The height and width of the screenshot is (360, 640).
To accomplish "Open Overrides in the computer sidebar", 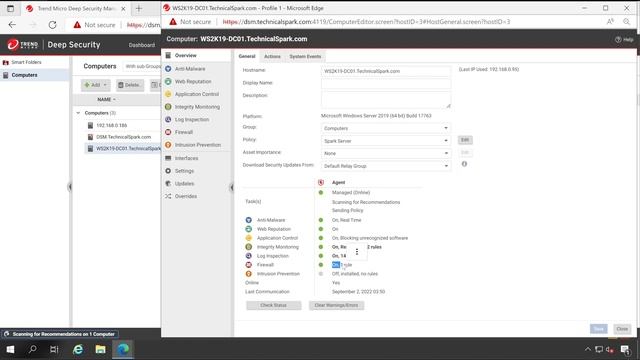I will (185, 196).
